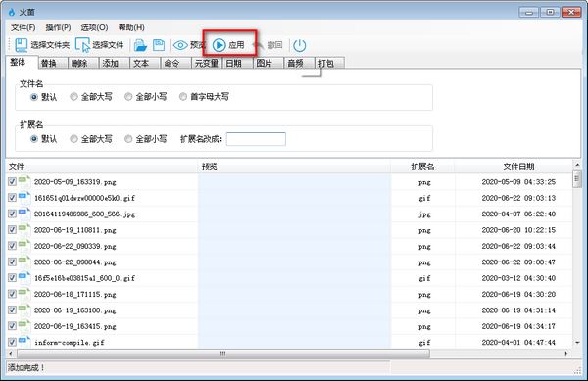Switch to the 打包 tab
Image resolution: width=588 pixels, height=381 pixels.
[329, 63]
